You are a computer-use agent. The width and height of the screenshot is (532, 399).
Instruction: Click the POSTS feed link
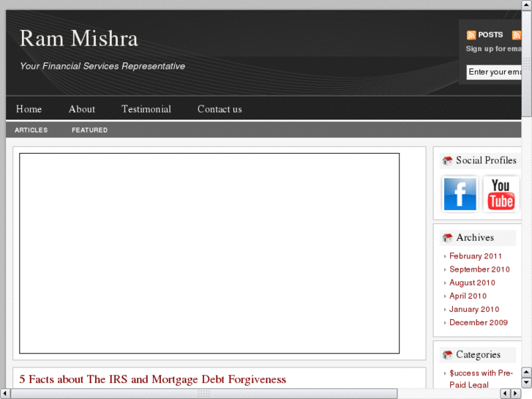(x=490, y=34)
